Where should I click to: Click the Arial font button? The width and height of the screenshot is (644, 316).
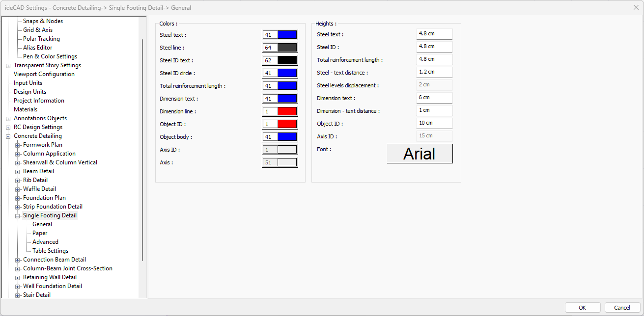(420, 154)
